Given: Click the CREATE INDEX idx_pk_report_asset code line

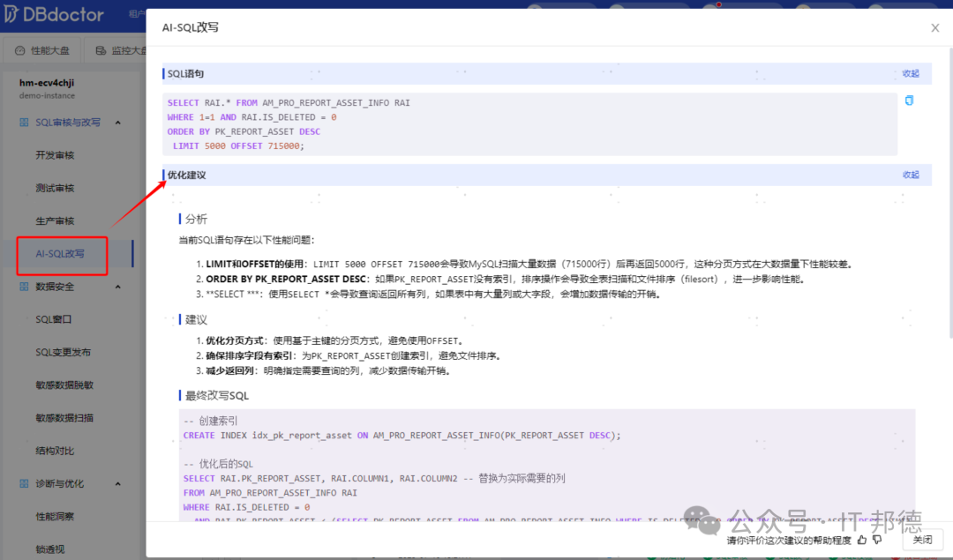Looking at the screenshot, I should (401, 436).
